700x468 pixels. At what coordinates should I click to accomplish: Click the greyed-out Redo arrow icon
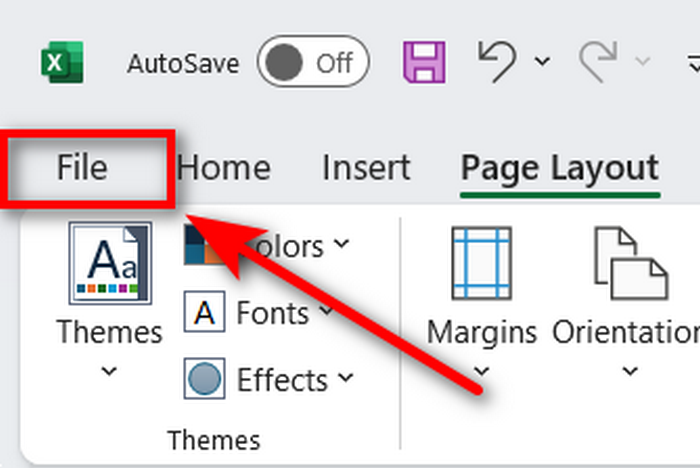coord(600,63)
